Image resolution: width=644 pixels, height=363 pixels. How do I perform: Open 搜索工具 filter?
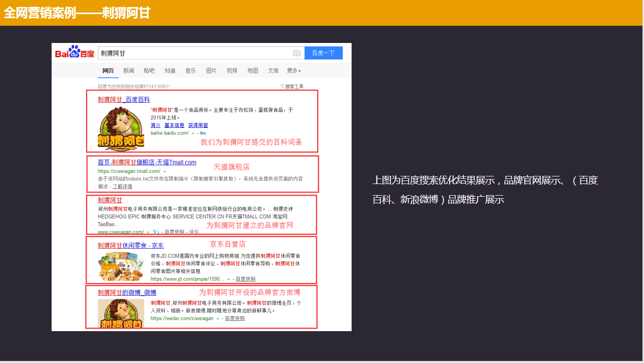(292, 87)
